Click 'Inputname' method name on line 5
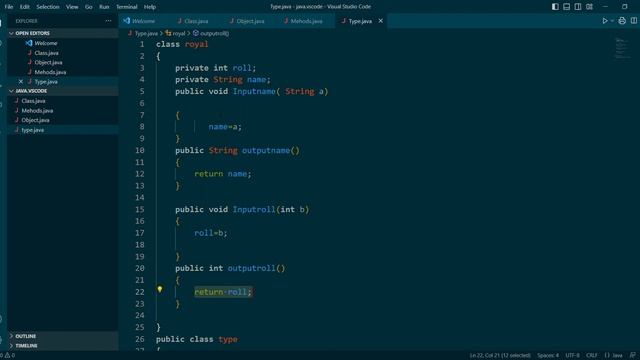This screenshot has height=360, width=640. click(x=254, y=91)
